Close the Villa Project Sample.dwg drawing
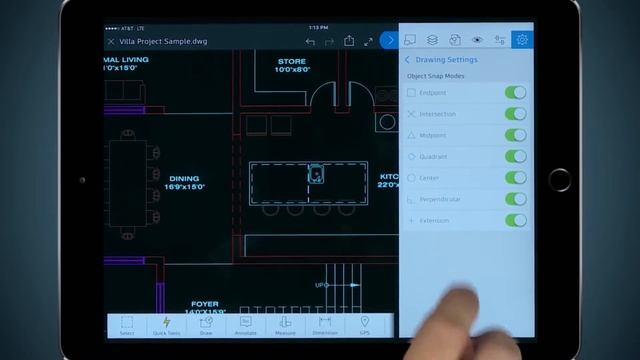The image size is (640, 360). 111,42
